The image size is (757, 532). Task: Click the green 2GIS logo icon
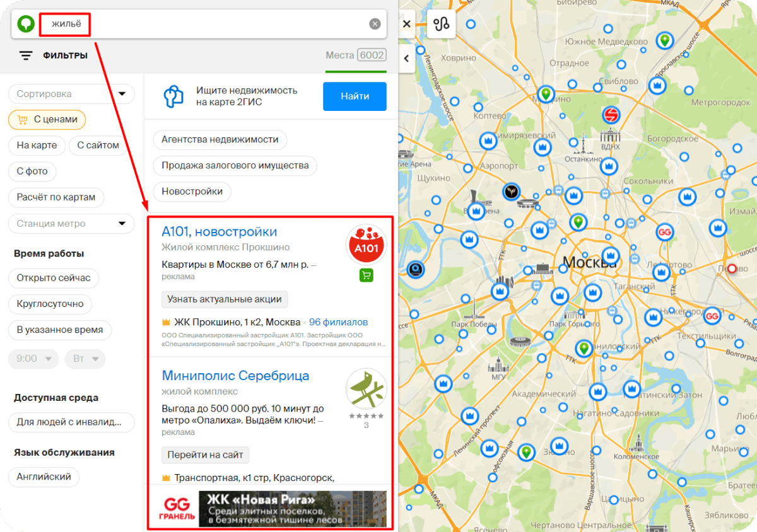click(26, 24)
